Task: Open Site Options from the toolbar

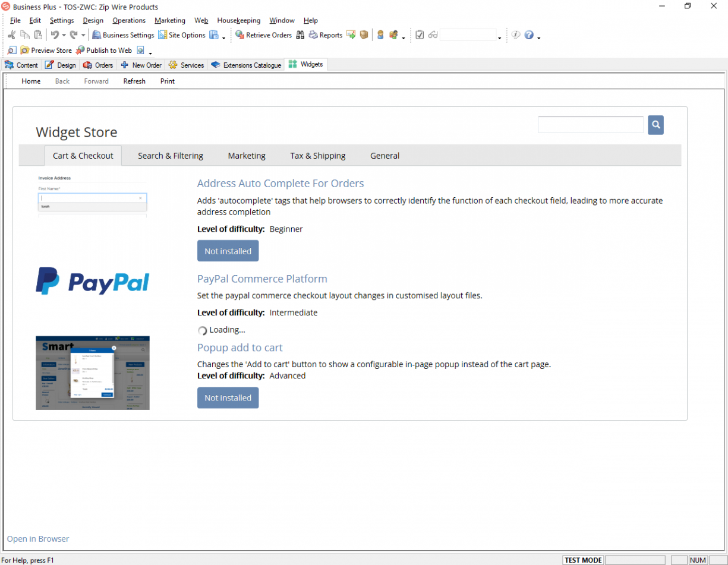Action: 162,35
